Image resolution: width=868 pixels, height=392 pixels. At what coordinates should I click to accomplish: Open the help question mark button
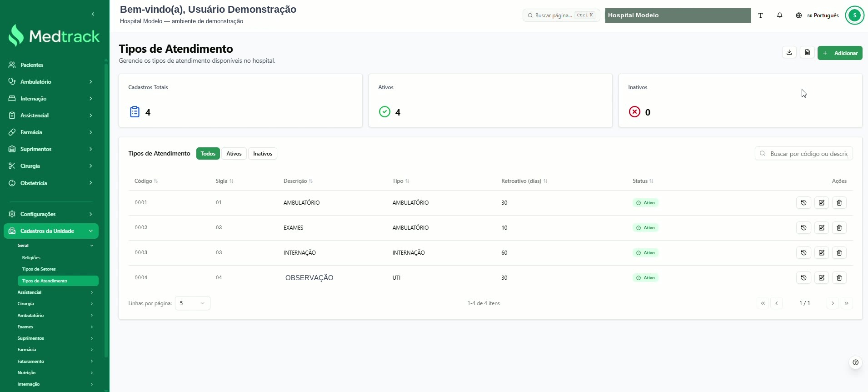click(x=856, y=362)
